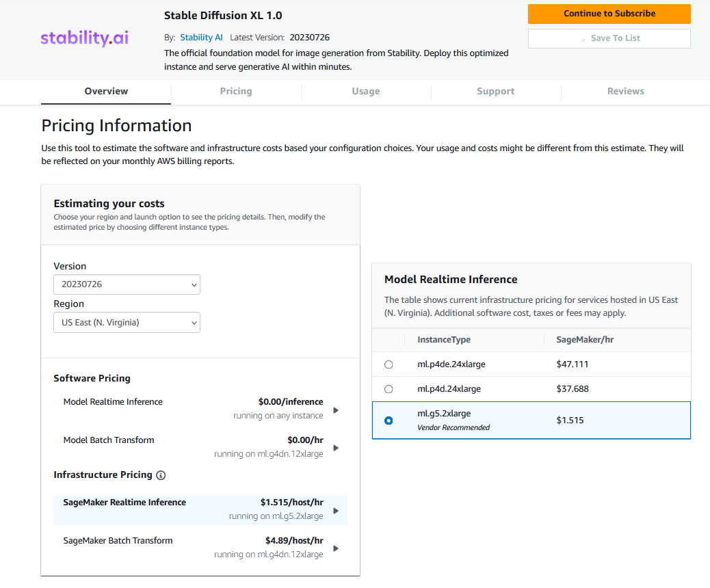Click Model Batch Transform pricing label

(x=109, y=440)
